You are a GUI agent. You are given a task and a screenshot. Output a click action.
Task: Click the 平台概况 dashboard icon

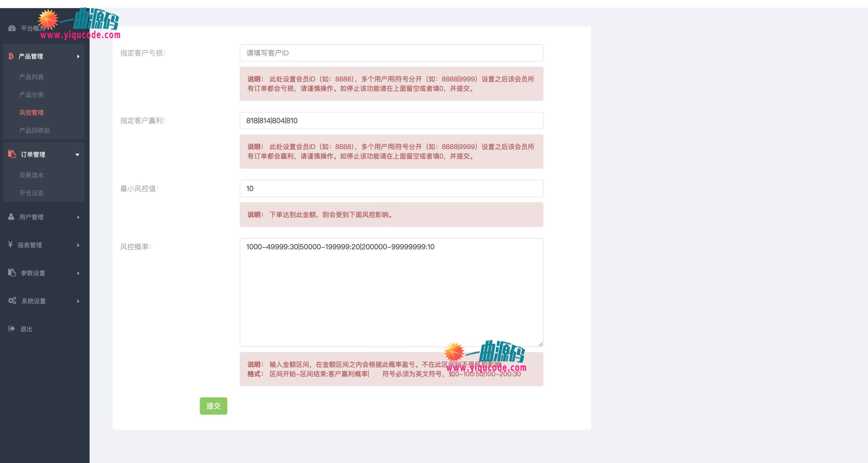(11, 28)
